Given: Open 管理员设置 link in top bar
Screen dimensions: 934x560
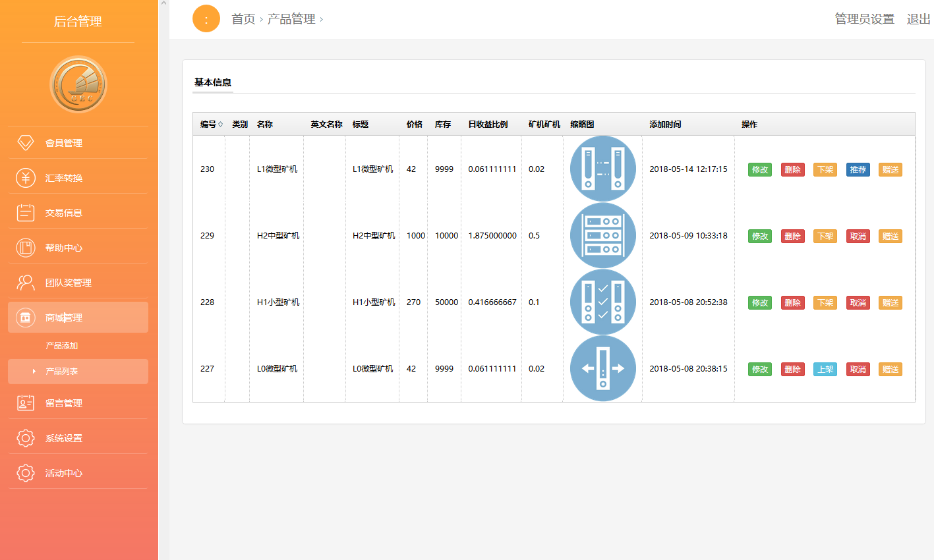Looking at the screenshot, I should click(864, 19).
